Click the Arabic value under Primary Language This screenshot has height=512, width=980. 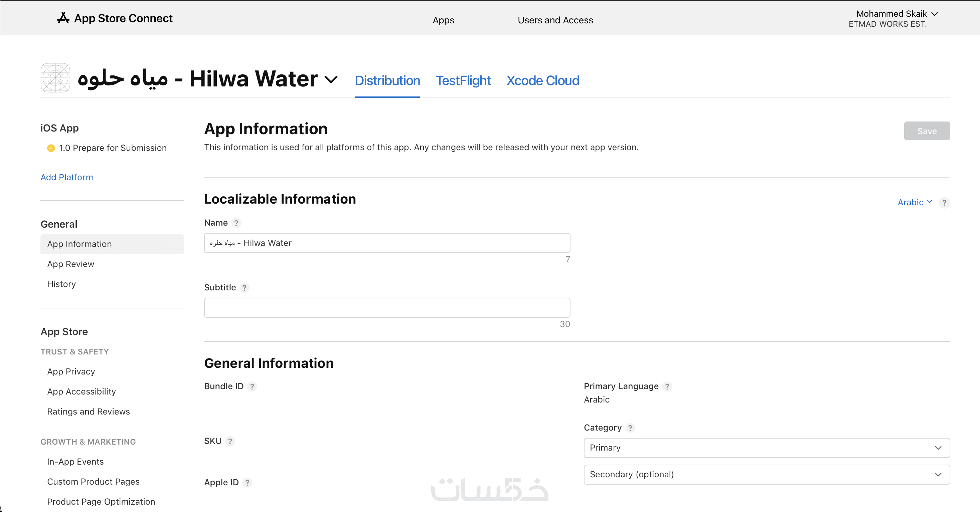597,400
